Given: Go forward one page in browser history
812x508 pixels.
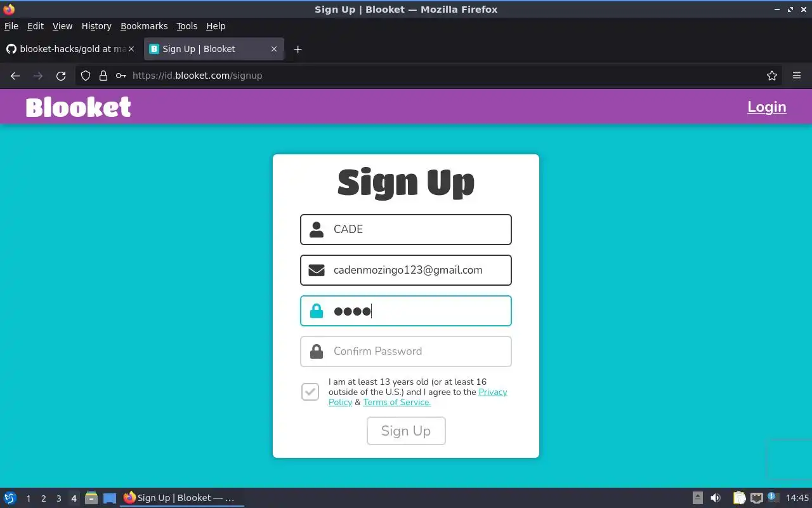Looking at the screenshot, I should (38, 76).
